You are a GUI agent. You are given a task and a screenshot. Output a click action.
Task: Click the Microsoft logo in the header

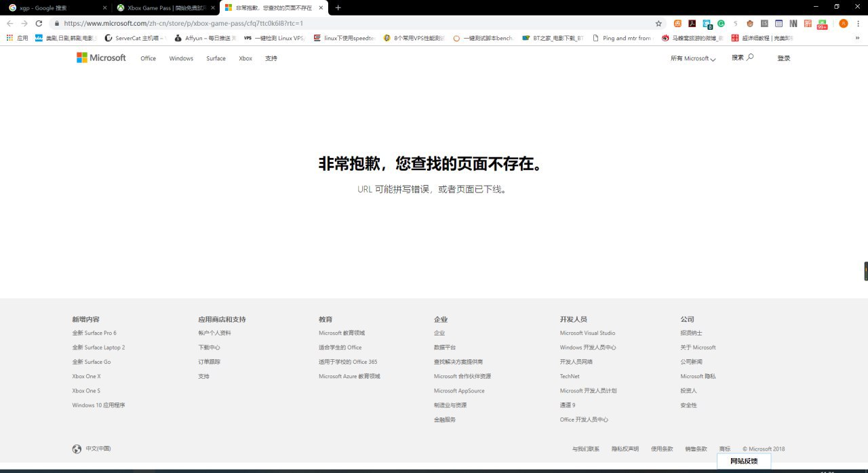coord(101,58)
